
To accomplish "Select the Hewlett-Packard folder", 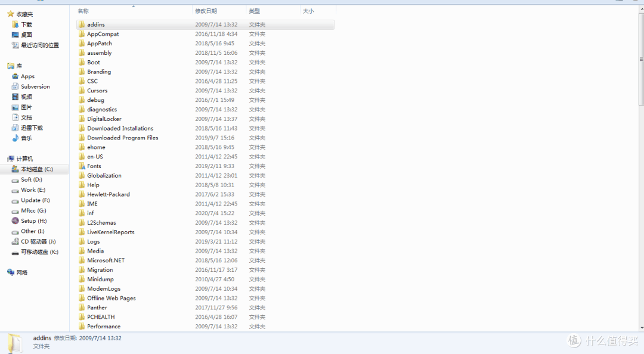I will [x=108, y=195].
